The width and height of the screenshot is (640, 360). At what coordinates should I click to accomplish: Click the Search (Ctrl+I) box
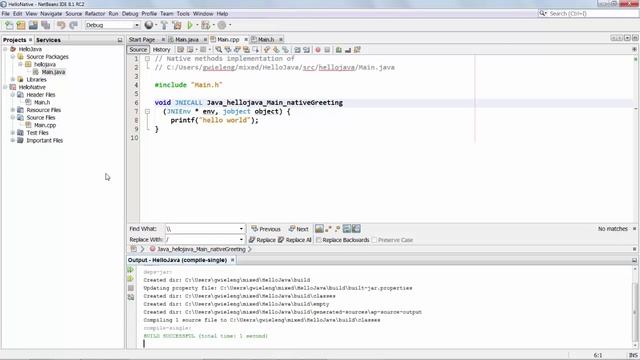coord(588,13)
